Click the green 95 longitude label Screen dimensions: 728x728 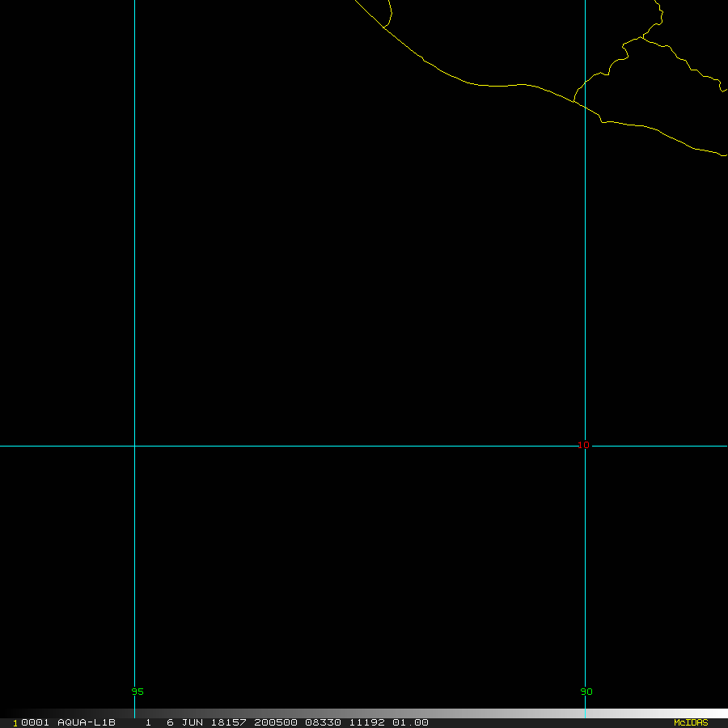point(137,692)
